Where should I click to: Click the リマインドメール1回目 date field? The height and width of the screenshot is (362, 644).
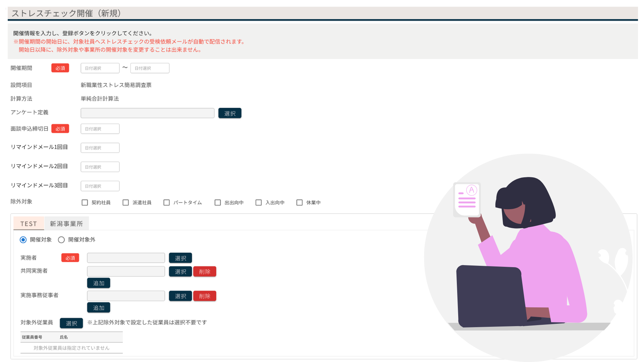100,148
